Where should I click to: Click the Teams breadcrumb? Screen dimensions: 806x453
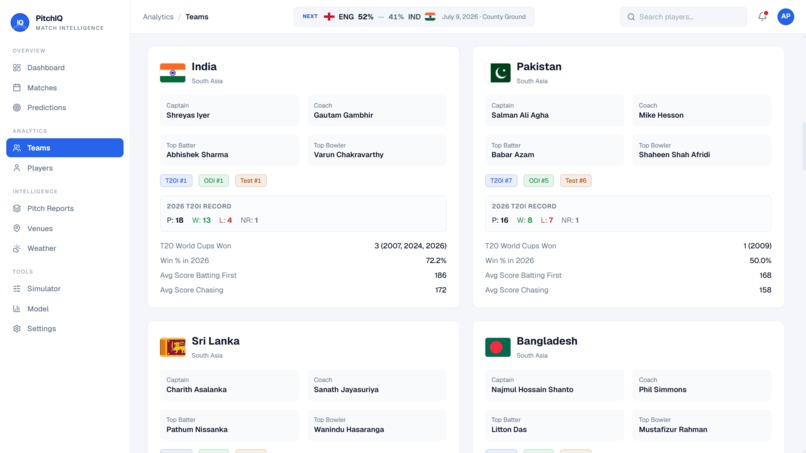click(197, 17)
